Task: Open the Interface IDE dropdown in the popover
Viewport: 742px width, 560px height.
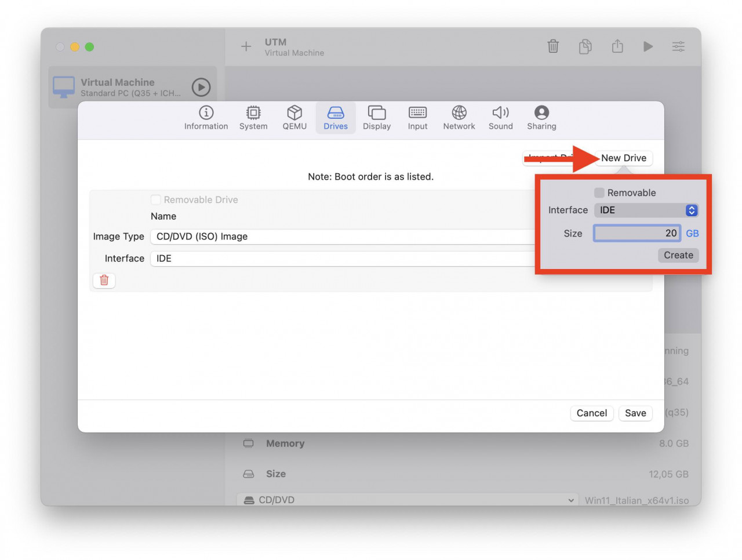Action: pos(646,210)
